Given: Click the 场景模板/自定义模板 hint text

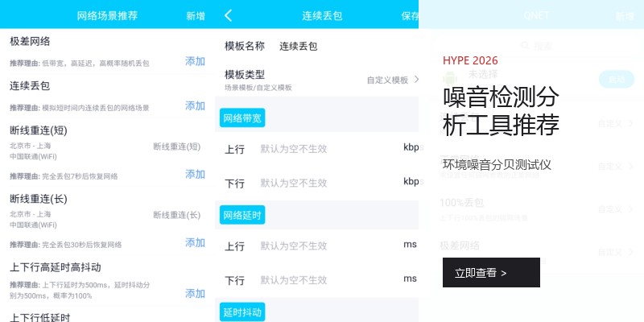Looking at the screenshot, I should pyautogui.click(x=258, y=88).
